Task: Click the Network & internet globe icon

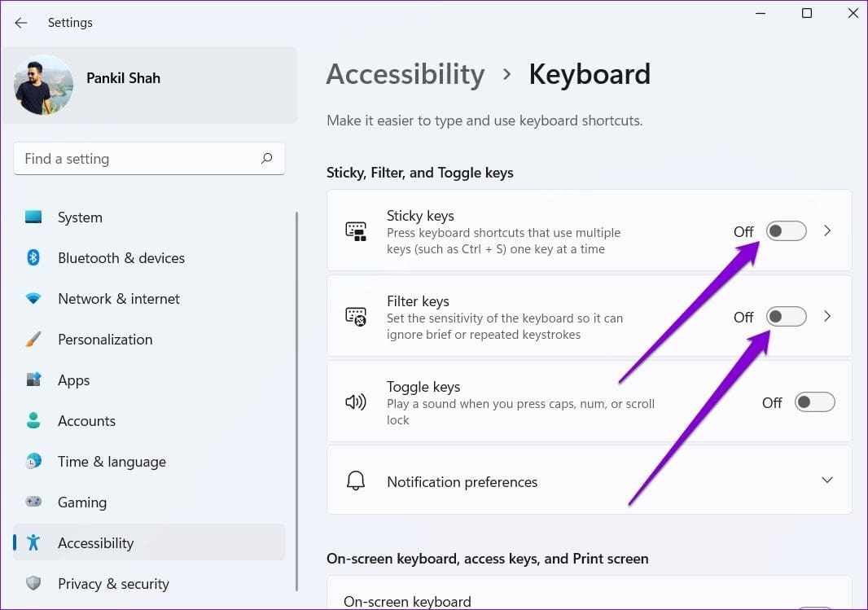Action: 33,299
